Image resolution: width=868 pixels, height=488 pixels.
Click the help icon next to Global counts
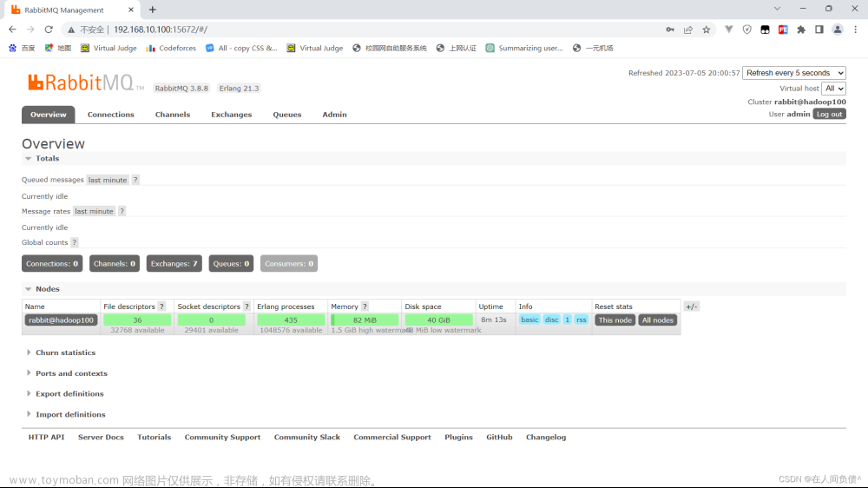74,242
